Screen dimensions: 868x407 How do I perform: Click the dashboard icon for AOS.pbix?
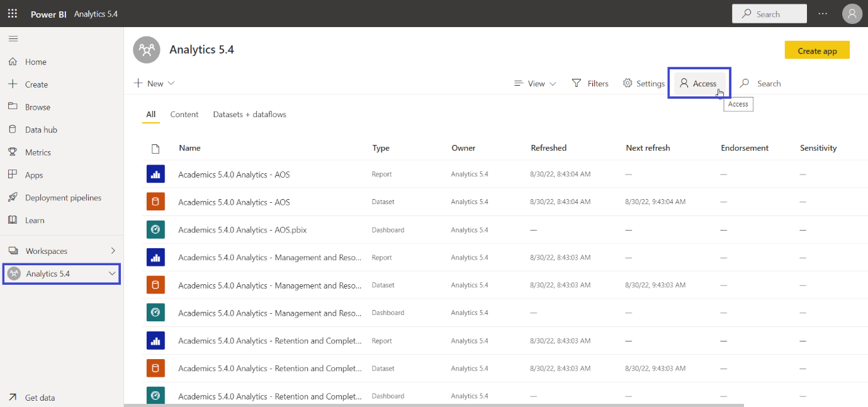tap(155, 229)
